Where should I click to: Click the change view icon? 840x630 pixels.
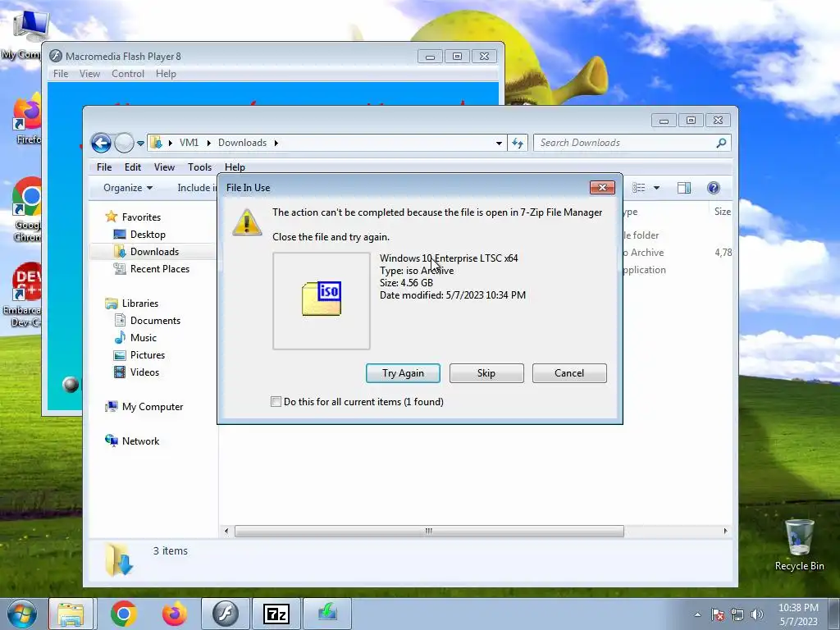coord(638,188)
